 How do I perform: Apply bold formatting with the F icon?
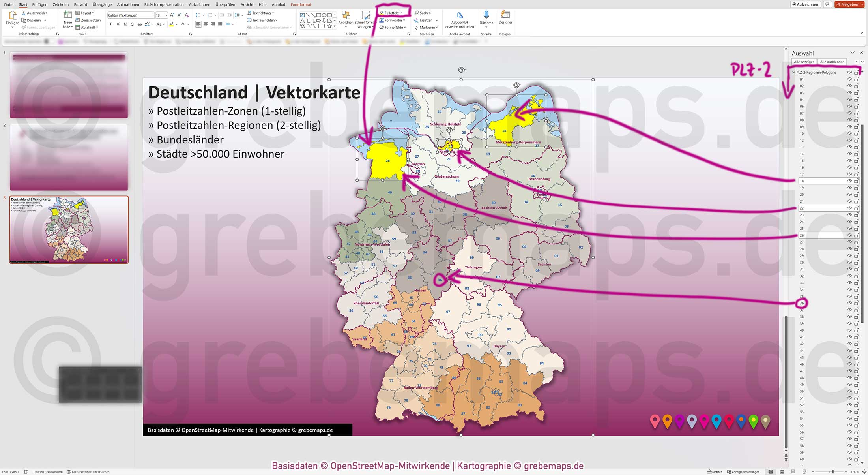[110, 24]
